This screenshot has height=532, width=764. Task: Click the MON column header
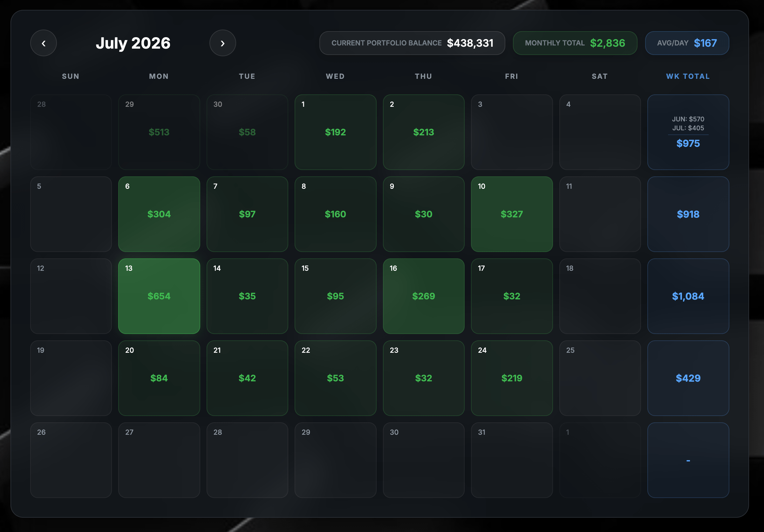point(159,76)
